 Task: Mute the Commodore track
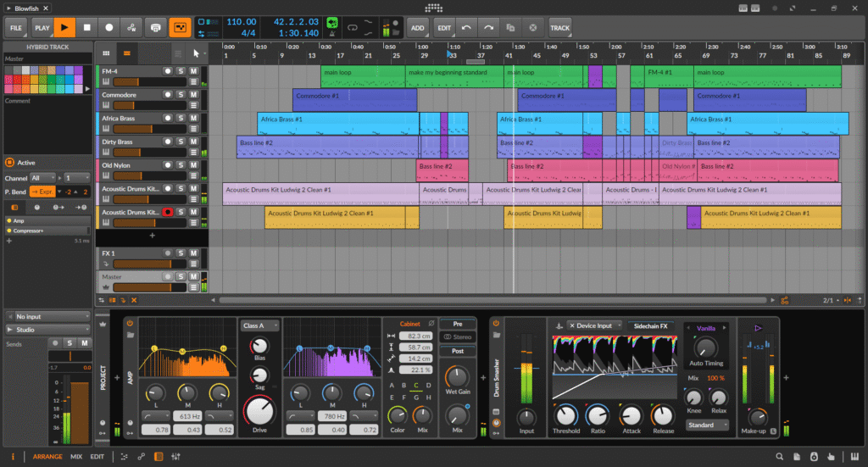point(193,95)
